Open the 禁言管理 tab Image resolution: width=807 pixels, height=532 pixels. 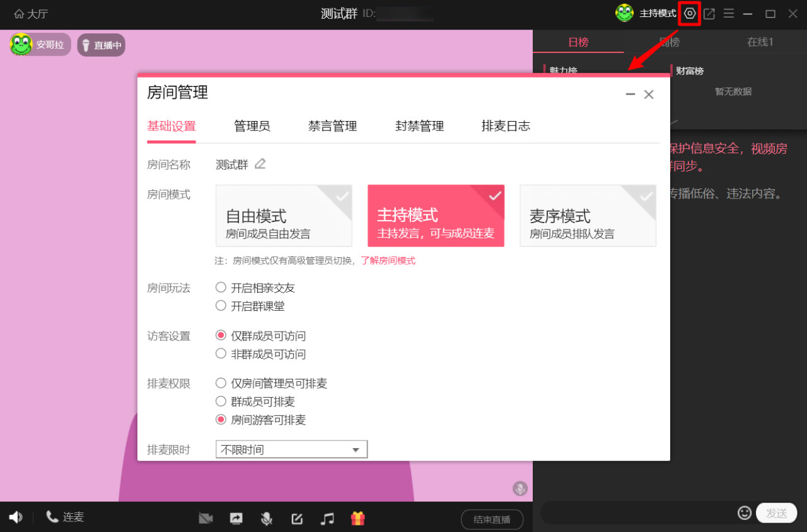333,126
